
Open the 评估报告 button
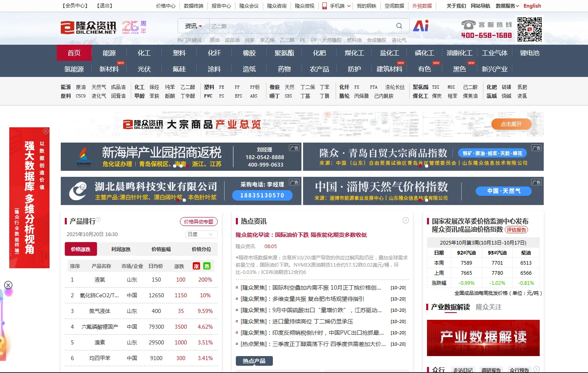(516, 230)
